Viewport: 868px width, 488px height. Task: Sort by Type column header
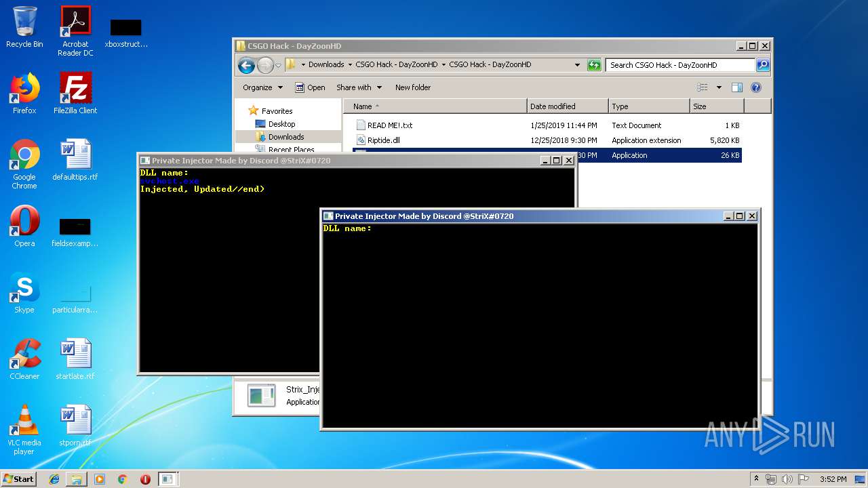click(649, 106)
